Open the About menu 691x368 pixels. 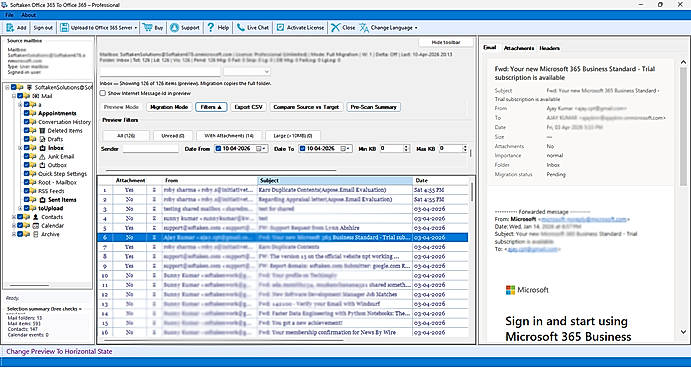click(29, 15)
